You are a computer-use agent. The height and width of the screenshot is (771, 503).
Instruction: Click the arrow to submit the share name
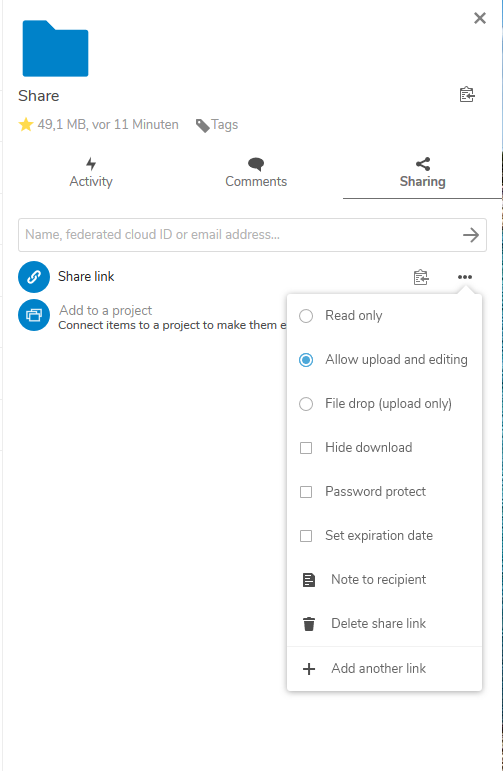click(x=471, y=235)
